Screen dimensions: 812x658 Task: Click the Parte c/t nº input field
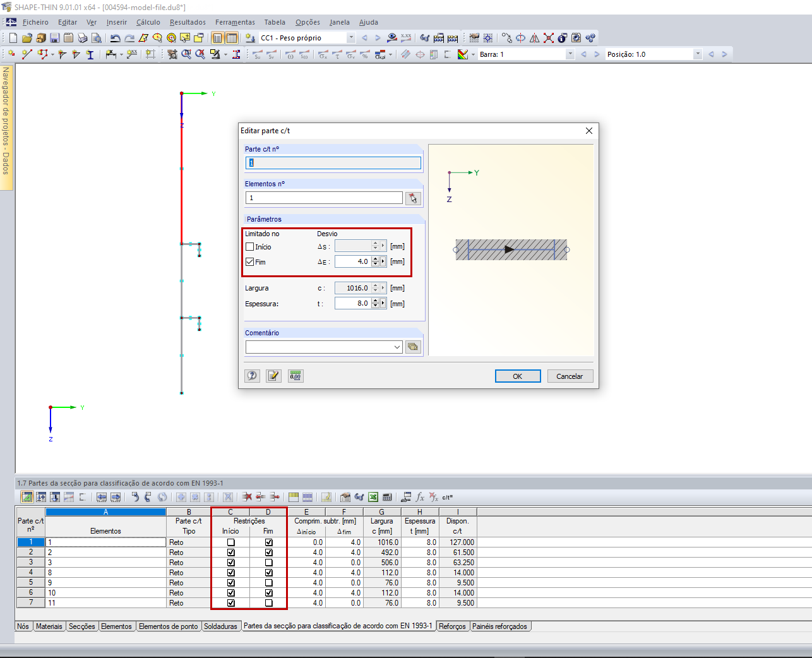333,163
